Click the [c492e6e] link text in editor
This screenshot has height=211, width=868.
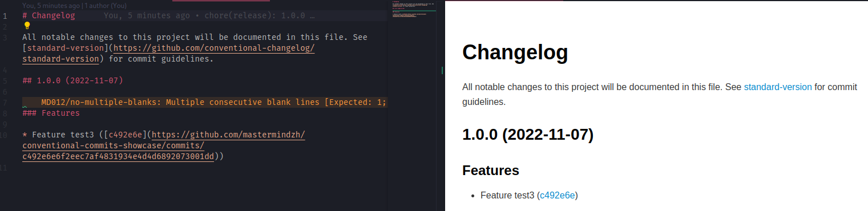(x=124, y=135)
